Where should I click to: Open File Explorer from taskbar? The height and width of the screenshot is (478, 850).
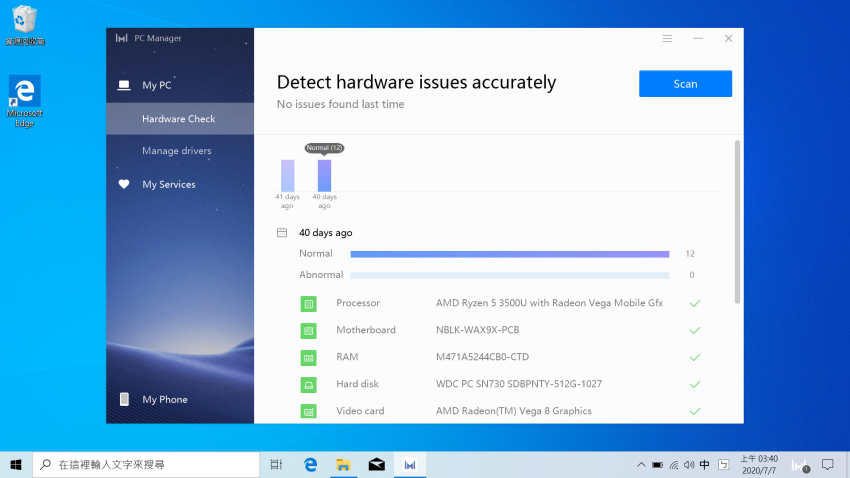click(343, 464)
